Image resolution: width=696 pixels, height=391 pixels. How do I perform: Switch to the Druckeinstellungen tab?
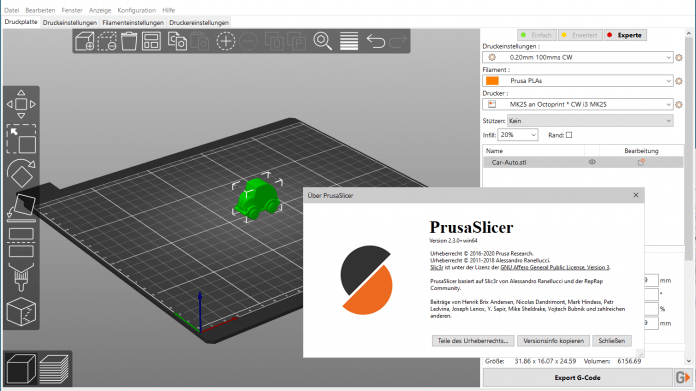click(70, 23)
